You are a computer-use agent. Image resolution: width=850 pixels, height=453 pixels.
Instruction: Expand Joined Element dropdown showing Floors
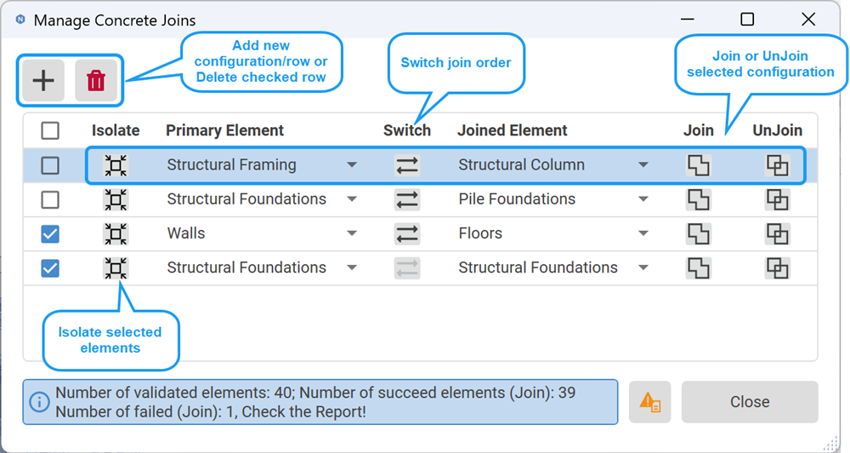coord(554,234)
